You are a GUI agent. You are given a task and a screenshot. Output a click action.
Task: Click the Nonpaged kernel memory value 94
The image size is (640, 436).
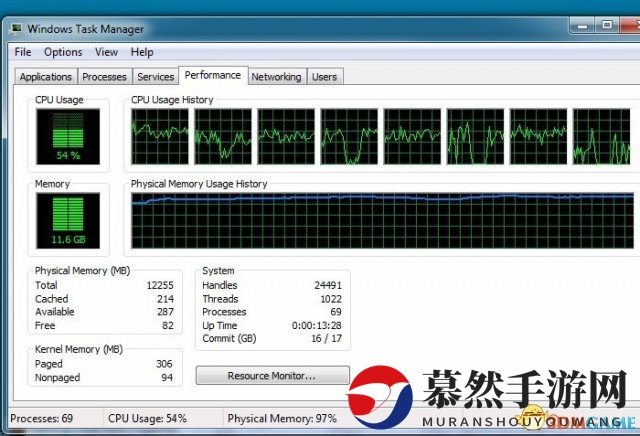click(x=167, y=378)
